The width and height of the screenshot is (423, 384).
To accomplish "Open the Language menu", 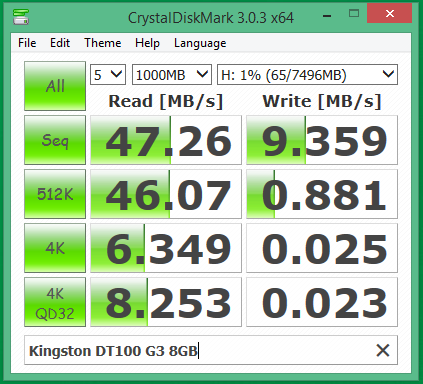I will coord(200,43).
